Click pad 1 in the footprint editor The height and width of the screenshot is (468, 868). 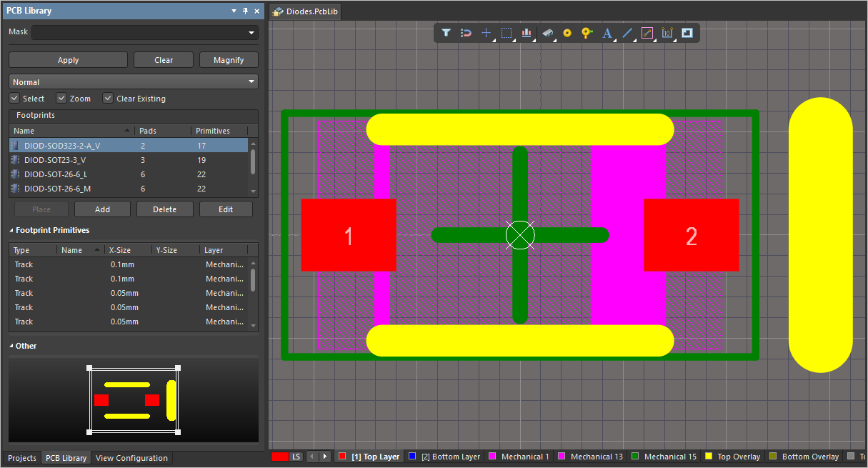349,235
